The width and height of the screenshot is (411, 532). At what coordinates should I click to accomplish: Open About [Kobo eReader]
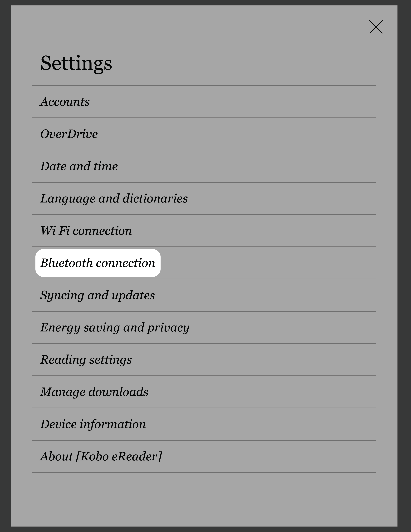click(x=101, y=456)
